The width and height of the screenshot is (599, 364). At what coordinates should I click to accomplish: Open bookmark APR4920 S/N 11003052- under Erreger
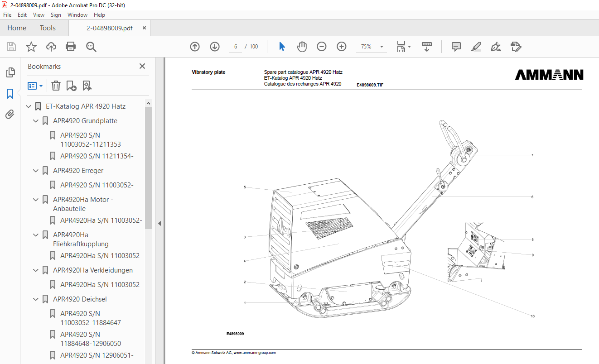(x=97, y=185)
